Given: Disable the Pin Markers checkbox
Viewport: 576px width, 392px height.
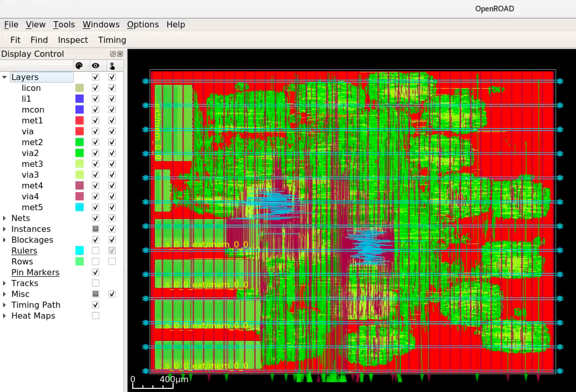Looking at the screenshot, I should (95, 272).
